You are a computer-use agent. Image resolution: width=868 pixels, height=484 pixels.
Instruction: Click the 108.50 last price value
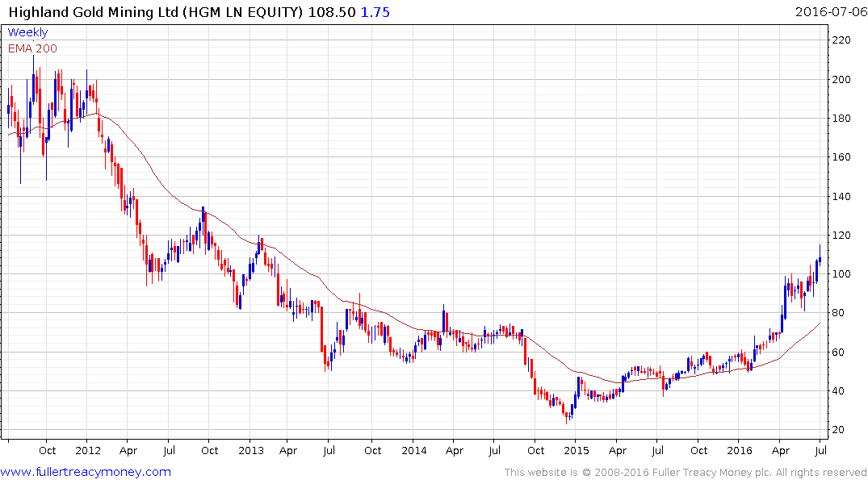pos(332,12)
